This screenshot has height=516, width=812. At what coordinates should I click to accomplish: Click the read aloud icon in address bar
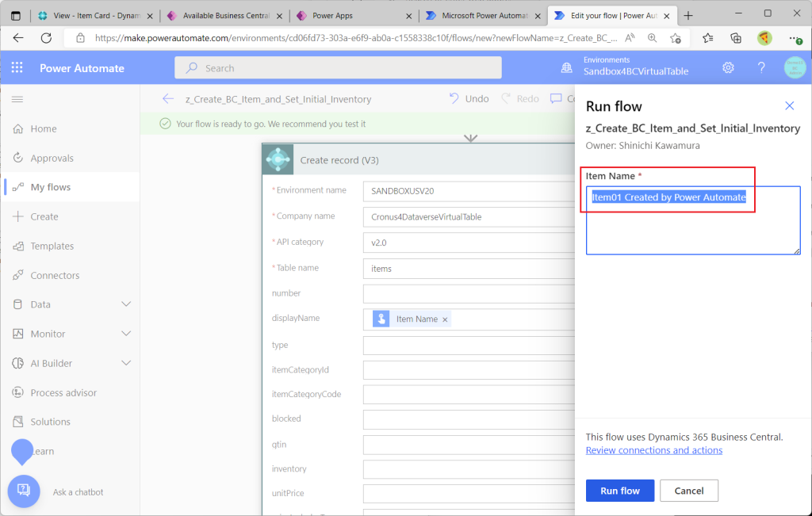[630, 38]
